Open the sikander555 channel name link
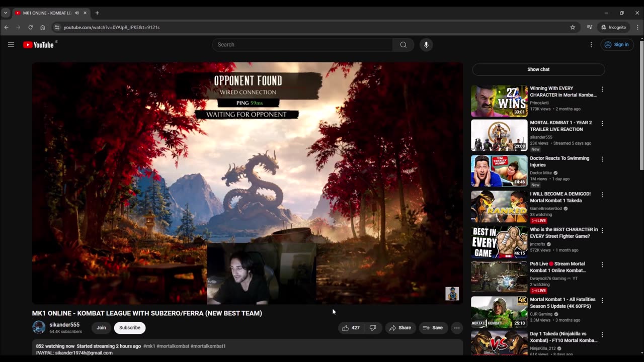The width and height of the screenshot is (644, 362). [x=64, y=325]
